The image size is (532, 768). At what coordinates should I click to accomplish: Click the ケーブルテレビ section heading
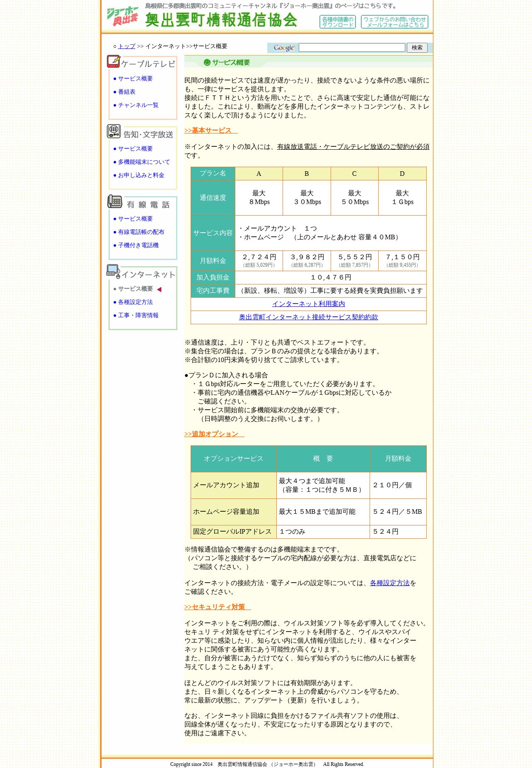click(x=148, y=64)
